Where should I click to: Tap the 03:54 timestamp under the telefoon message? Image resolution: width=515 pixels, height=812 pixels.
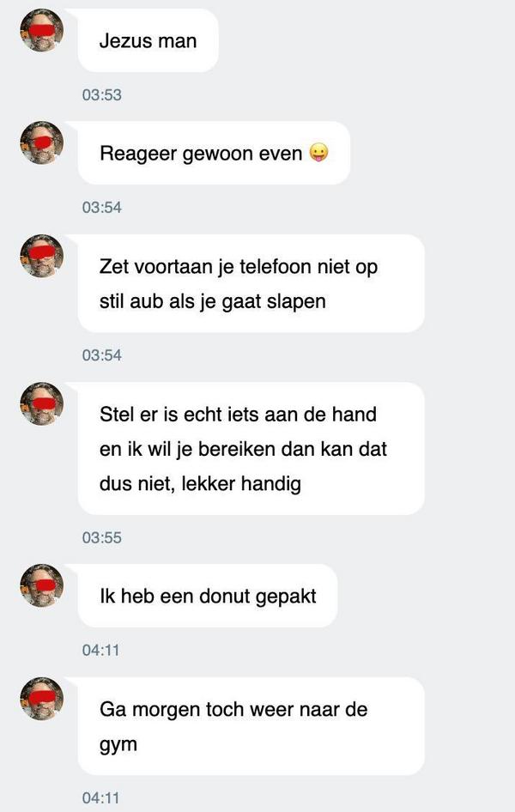pyautogui.click(x=102, y=355)
